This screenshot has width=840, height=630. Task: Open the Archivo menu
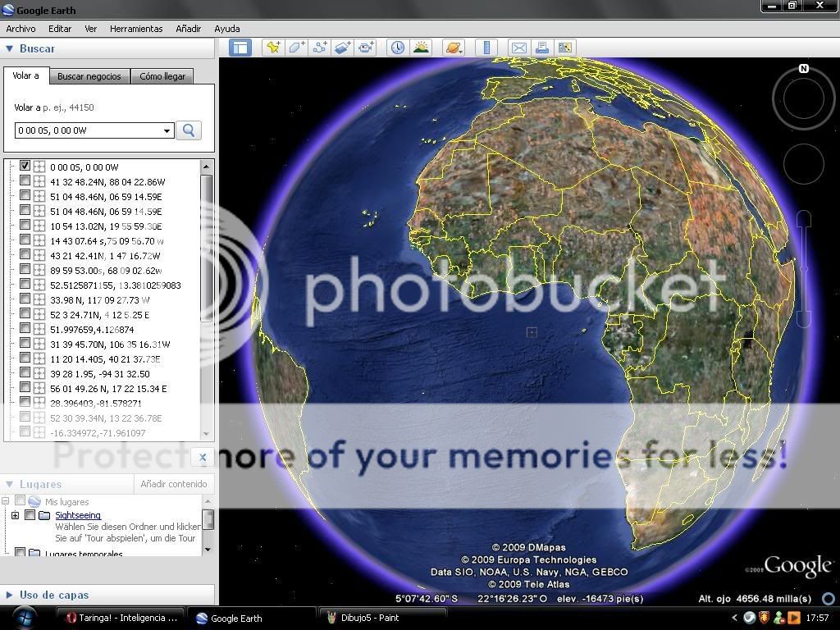[x=21, y=29]
